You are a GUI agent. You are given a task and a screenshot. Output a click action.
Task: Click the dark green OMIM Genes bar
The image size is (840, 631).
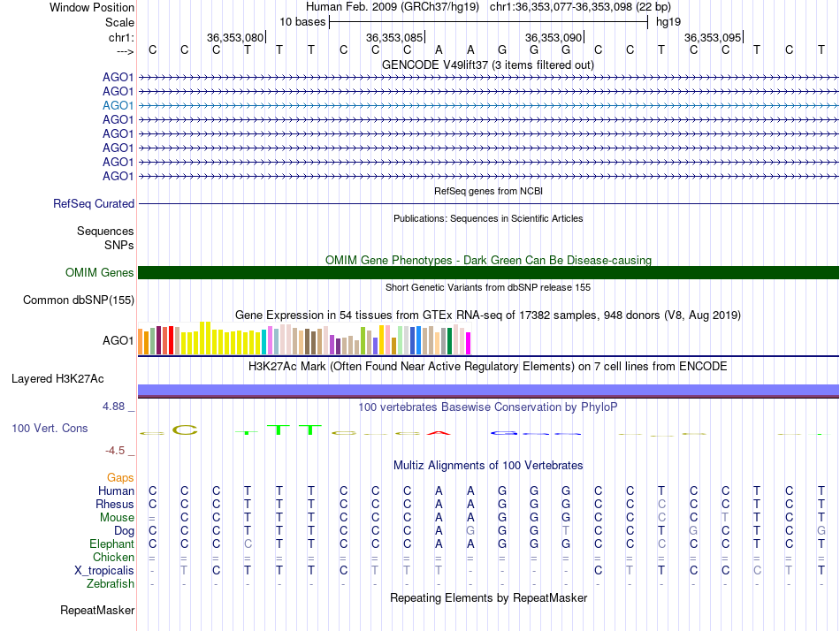click(x=488, y=273)
